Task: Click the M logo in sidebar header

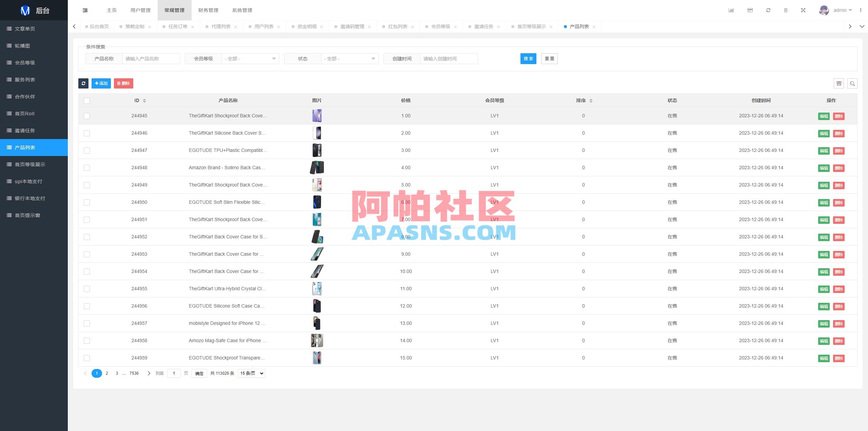Action: [25, 11]
